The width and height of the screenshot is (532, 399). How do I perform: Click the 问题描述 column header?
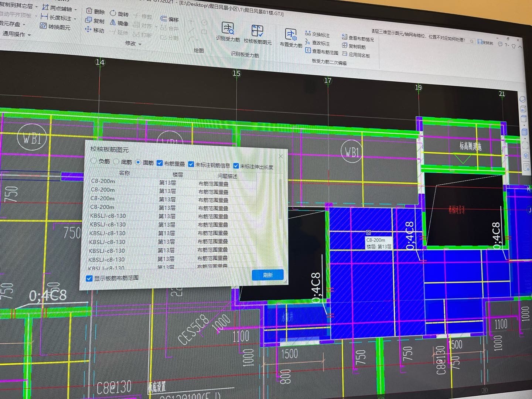click(x=228, y=176)
